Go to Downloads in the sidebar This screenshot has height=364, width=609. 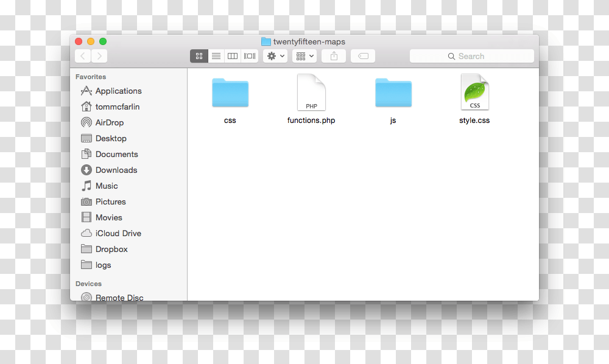coord(116,170)
